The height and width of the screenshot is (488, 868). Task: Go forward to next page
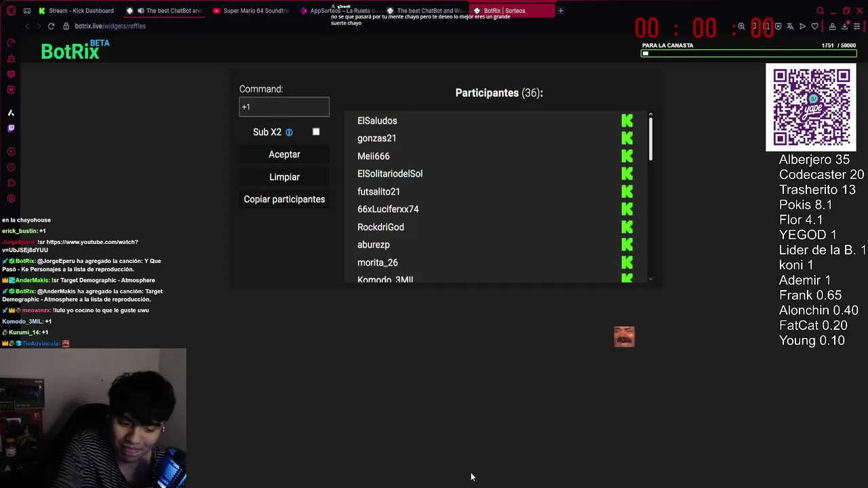coord(39,26)
